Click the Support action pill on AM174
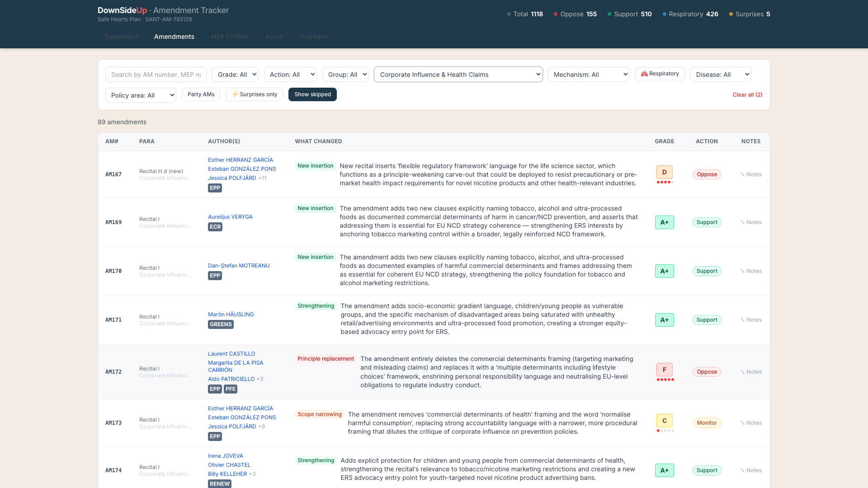This screenshot has height=488, width=868. point(707,470)
